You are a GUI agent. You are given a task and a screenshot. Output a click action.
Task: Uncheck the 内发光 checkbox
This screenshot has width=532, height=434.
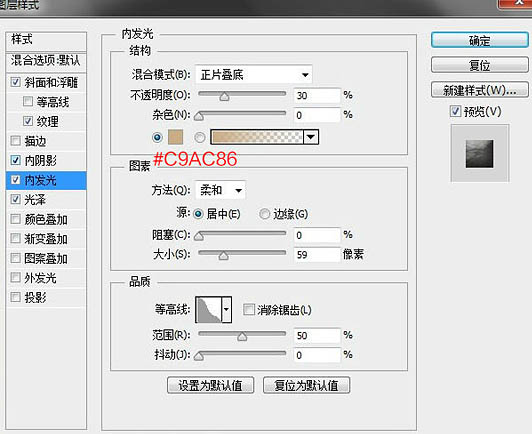click(x=15, y=180)
